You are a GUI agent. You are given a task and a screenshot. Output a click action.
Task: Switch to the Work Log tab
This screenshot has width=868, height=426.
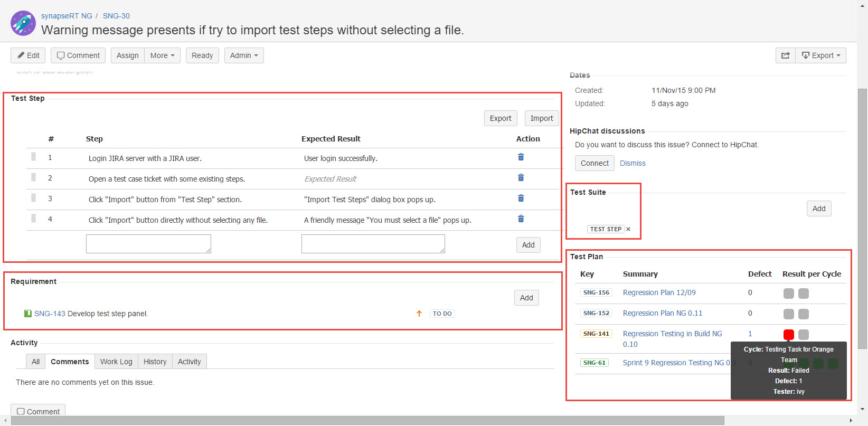116,362
